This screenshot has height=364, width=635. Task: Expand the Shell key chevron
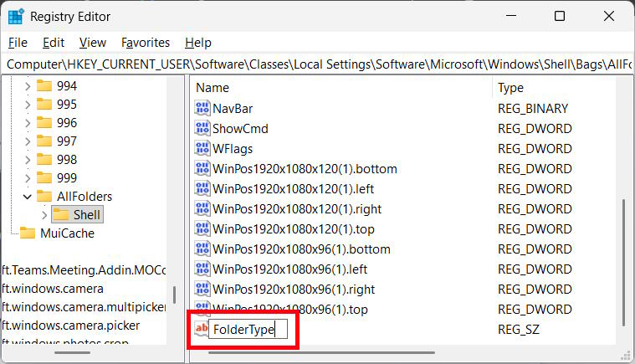pyautogui.click(x=44, y=215)
